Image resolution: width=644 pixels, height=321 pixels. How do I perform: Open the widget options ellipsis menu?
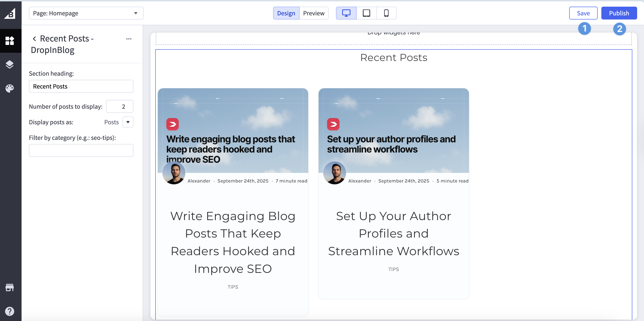point(129,39)
